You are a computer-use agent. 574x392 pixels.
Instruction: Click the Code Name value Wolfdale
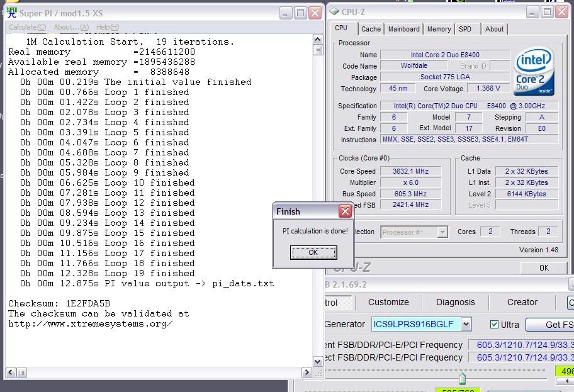(414, 66)
